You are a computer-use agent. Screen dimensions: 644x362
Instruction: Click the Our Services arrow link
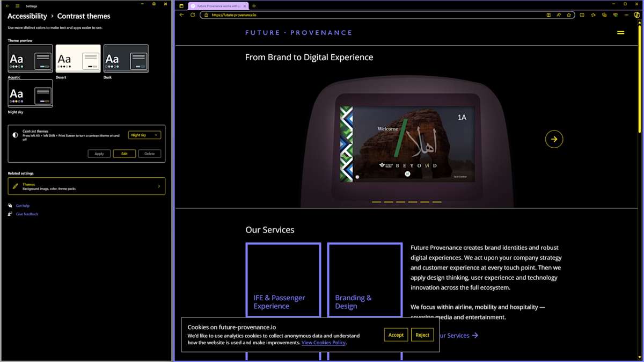458,336
